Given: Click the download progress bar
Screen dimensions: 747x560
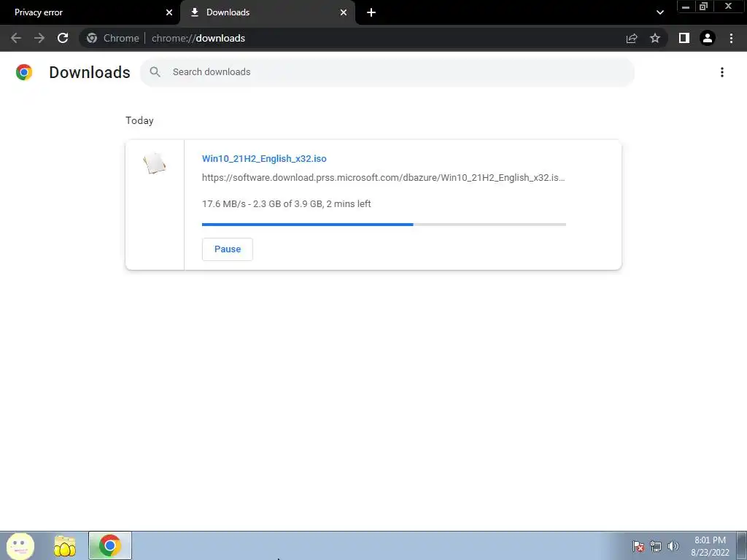Looking at the screenshot, I should point(384,225).
